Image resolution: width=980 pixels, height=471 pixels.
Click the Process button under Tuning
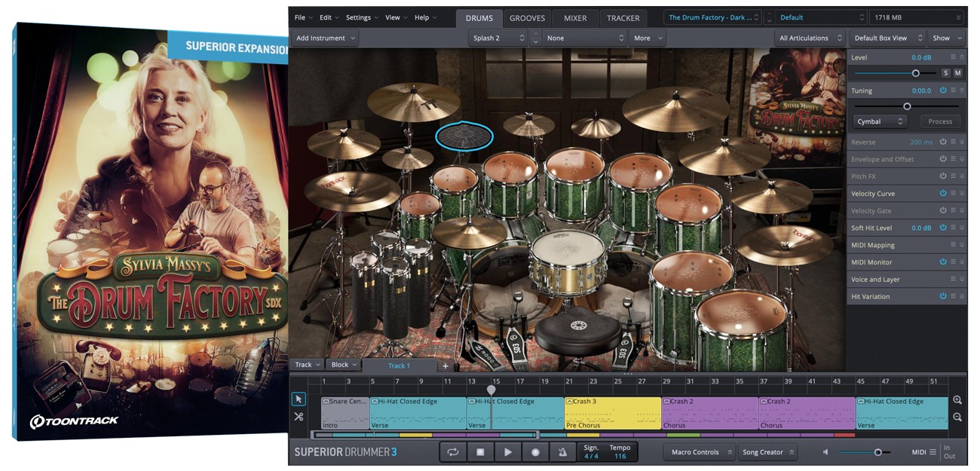pos(940,121)
